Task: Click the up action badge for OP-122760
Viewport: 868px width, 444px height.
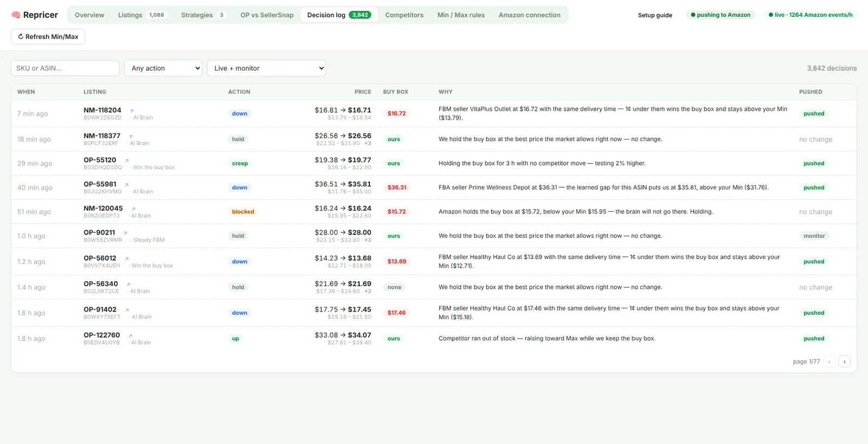Action: pos(235,339)
